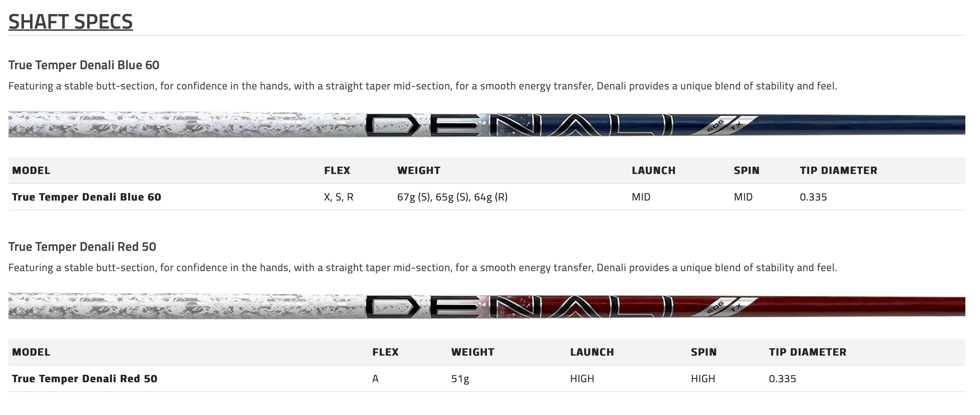Select the 51g weight cell
Screen dimensions: 980x415
coord(460,379)
